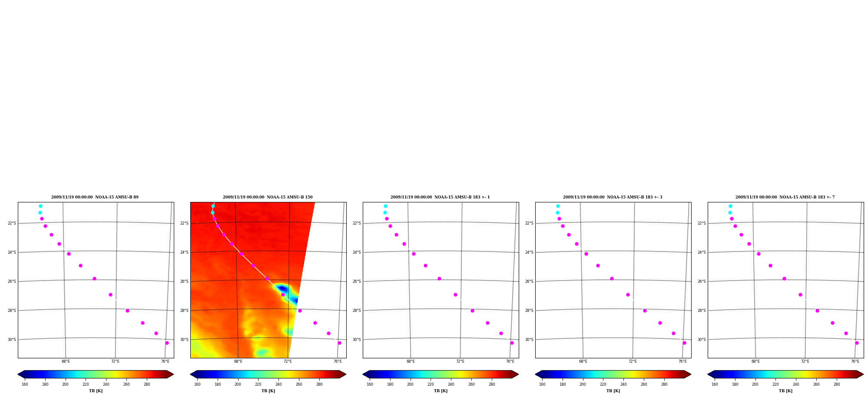Click the magenta marker on 24°S in the 183 +- 1 panel
868x397 pixels.
coord(414,254)
